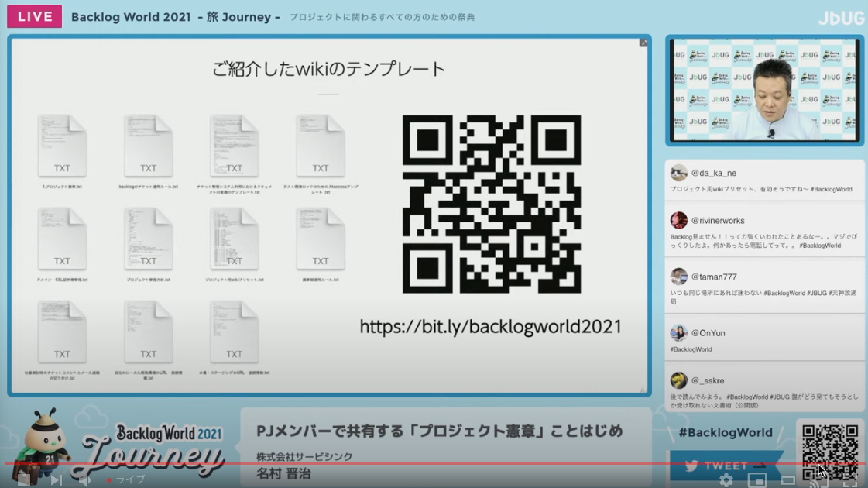Click the #BackgroundWorld hashtag label
868x488 pixels.
click(x=726, y=432)
